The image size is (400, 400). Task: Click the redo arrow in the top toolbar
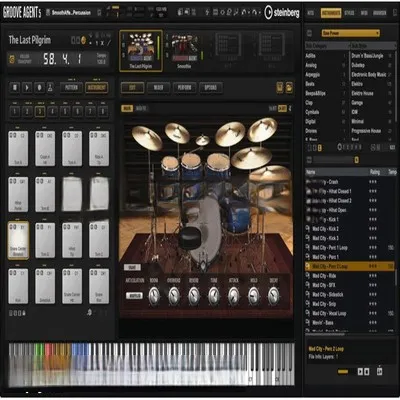tap(255, 12)
